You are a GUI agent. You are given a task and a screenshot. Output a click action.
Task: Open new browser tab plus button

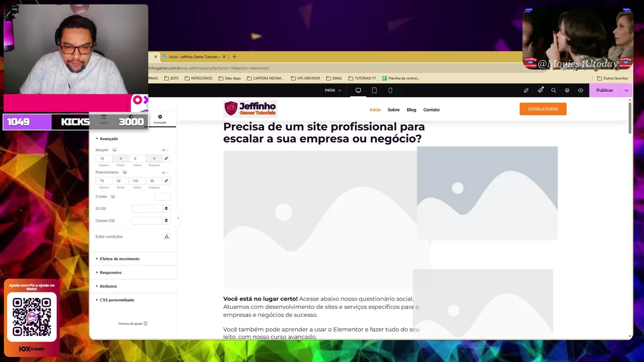click(x=234, y=57)
